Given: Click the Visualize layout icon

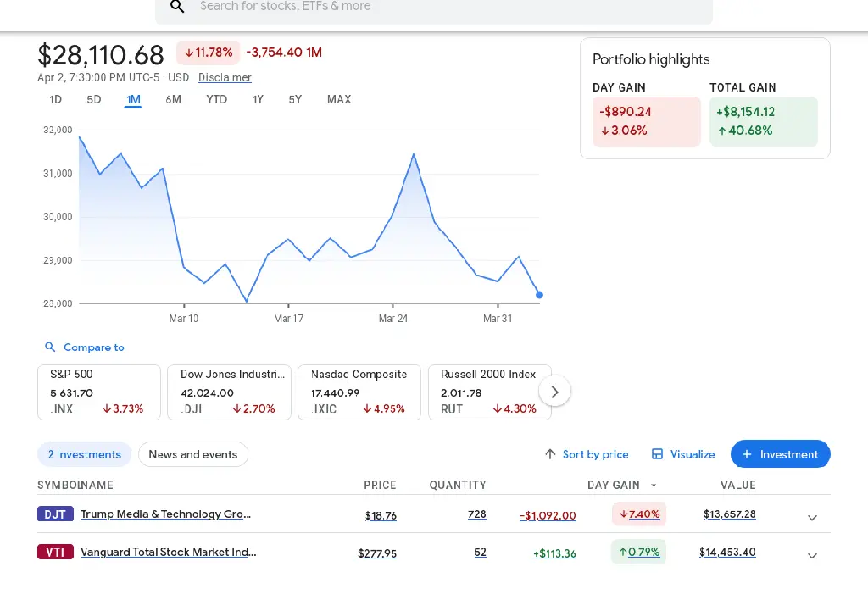Looking at the screenshot, I should 657,454.
